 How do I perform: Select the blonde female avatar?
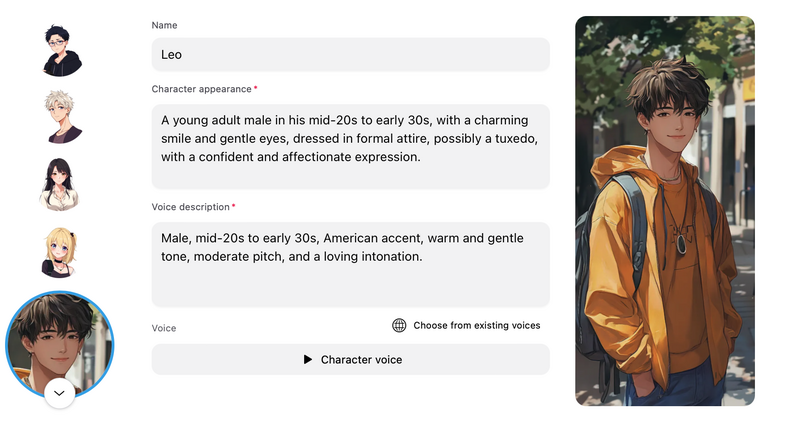(61, 251)
